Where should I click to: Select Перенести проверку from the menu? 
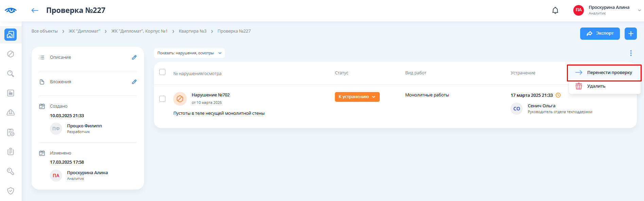pos(604,73)
